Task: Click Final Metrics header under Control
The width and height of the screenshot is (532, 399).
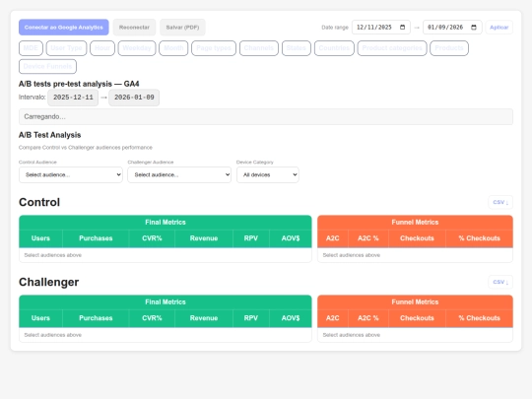Action: click(x=166, y=223)
